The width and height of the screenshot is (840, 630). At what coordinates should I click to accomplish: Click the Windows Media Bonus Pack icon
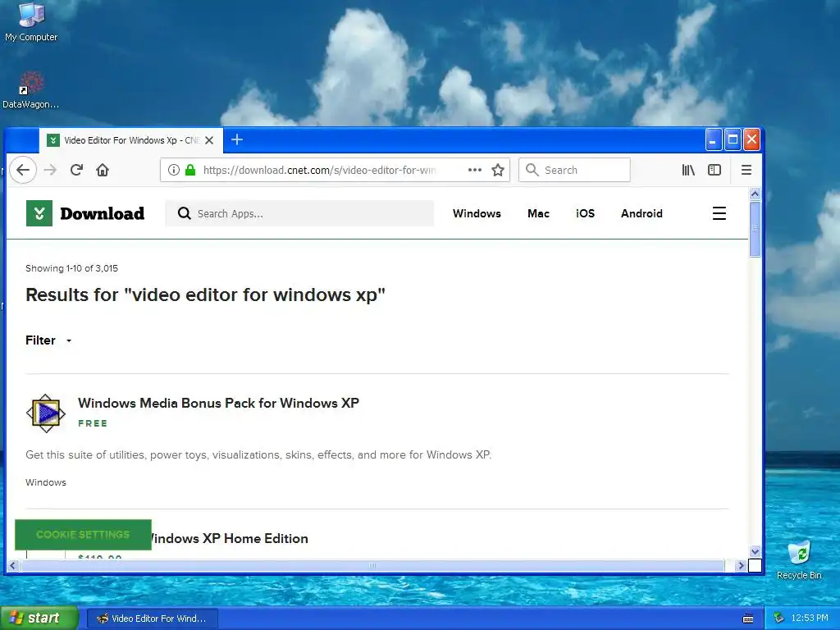tap(46, 413)
